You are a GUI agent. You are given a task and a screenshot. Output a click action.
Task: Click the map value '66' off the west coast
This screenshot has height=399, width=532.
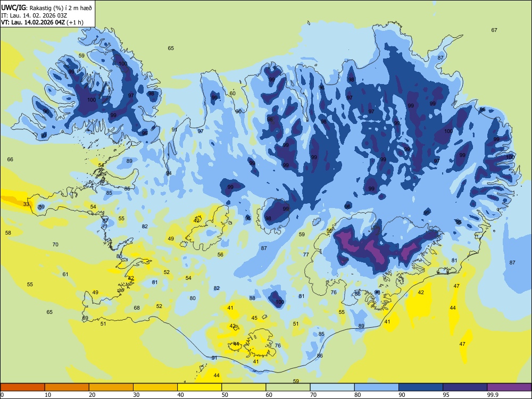click(x=10, y=159)
